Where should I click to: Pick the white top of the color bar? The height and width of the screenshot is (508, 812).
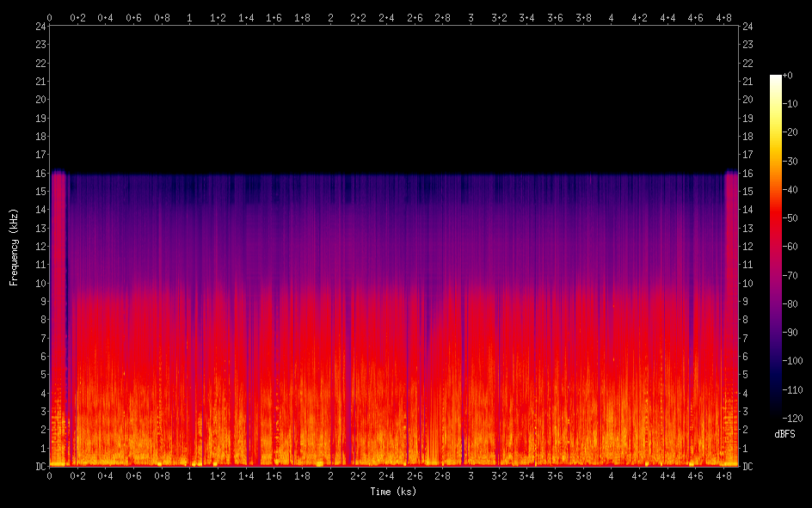click(x=776, y=78)
